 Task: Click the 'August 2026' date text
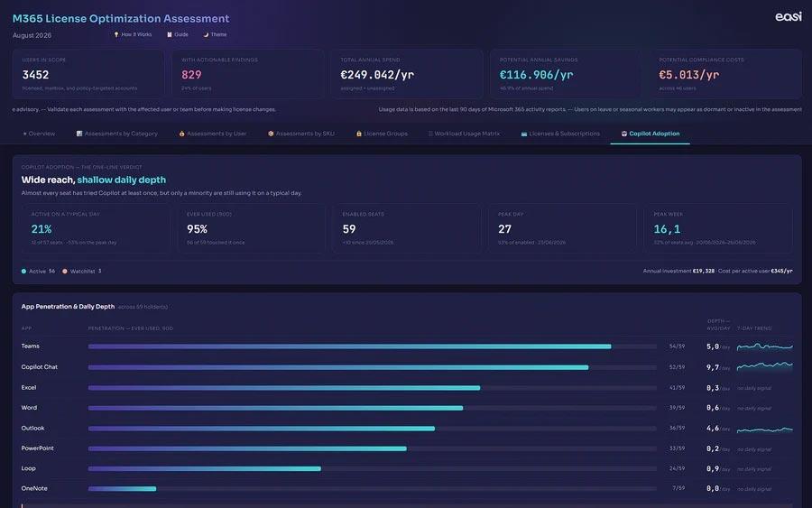(32, 36)
